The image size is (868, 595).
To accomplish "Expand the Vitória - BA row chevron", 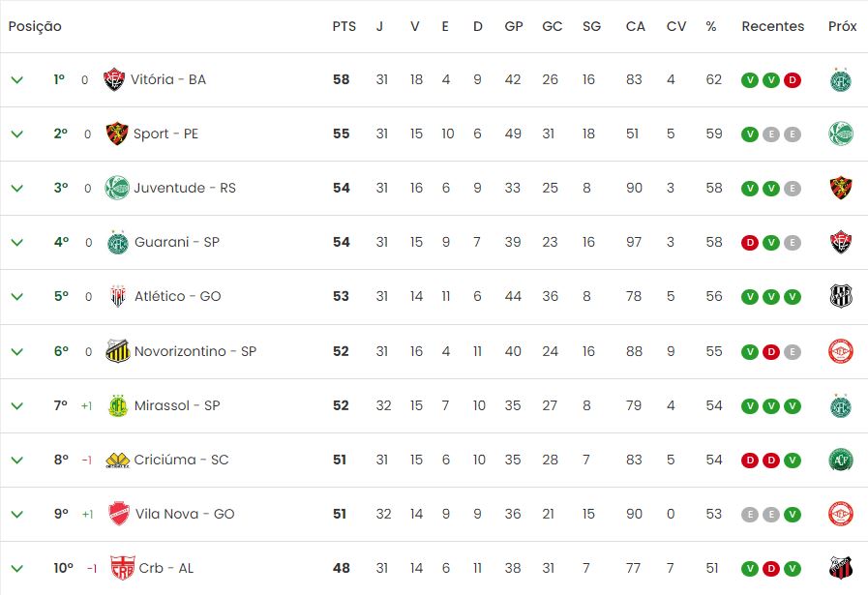I will point(16,79).
